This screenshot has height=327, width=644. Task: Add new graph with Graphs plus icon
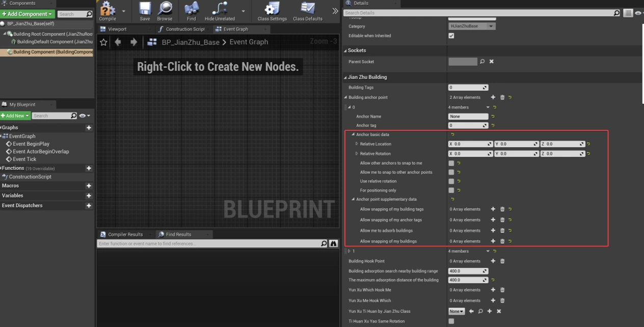[89, 128]
